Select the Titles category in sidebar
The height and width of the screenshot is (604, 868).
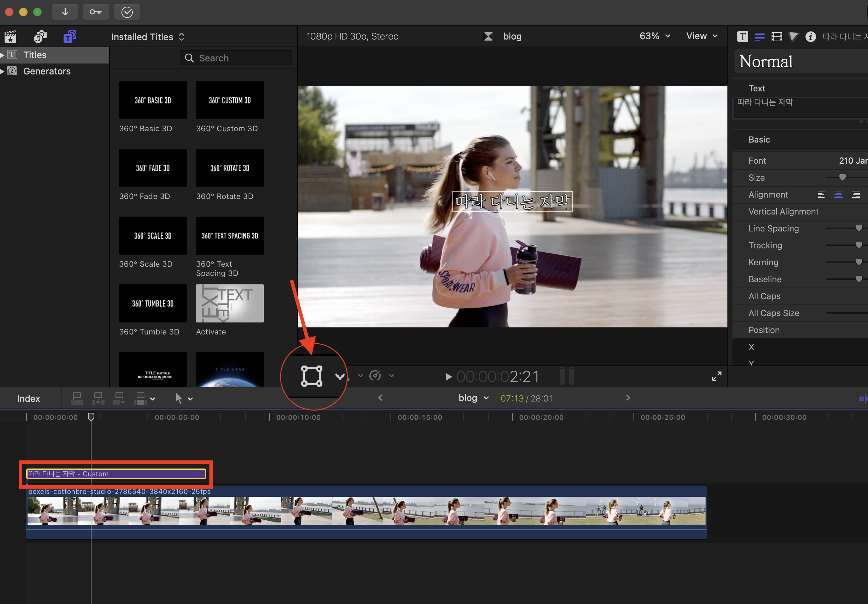(x=35, y=55)
